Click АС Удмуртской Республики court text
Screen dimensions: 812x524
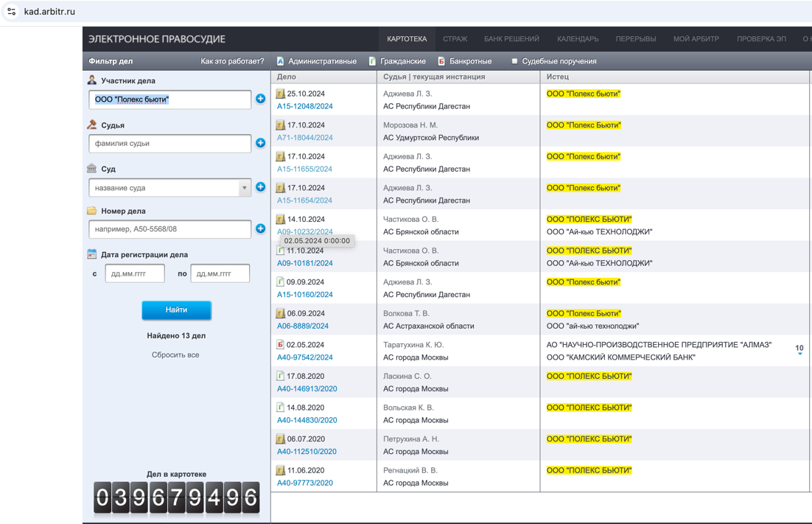431,138
